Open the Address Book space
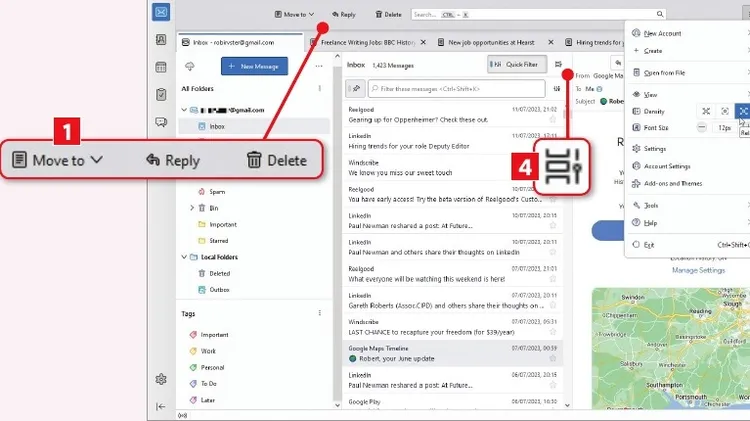Image resolution: width=750 pixels, height=421 pixels. [161, 39]
